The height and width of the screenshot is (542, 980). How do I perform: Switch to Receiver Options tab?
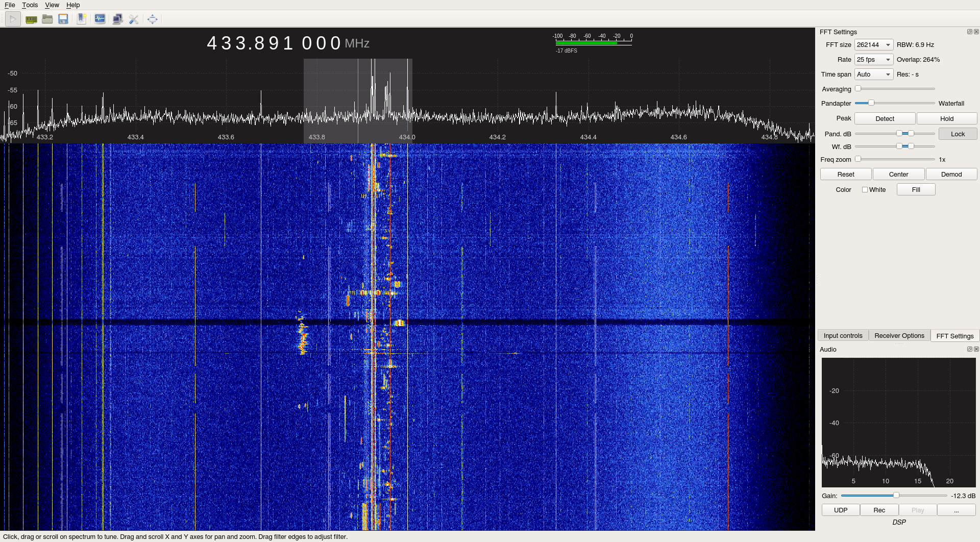click(899, 336)
